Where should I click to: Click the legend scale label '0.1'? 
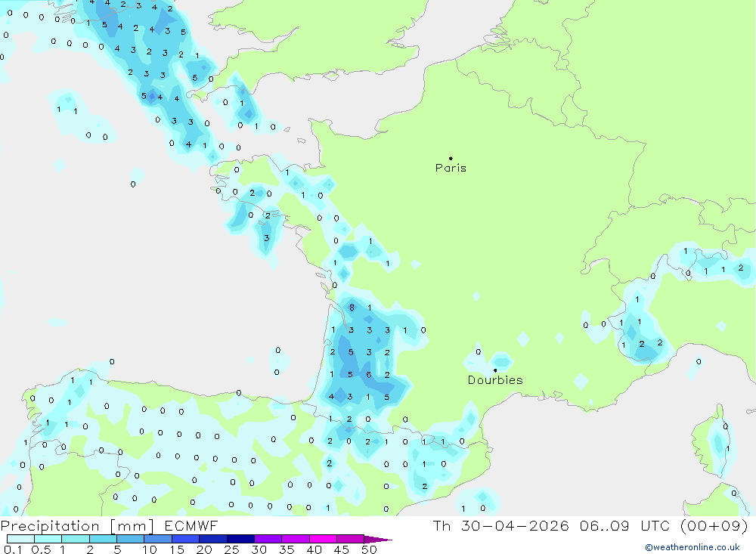pos(13,549)
